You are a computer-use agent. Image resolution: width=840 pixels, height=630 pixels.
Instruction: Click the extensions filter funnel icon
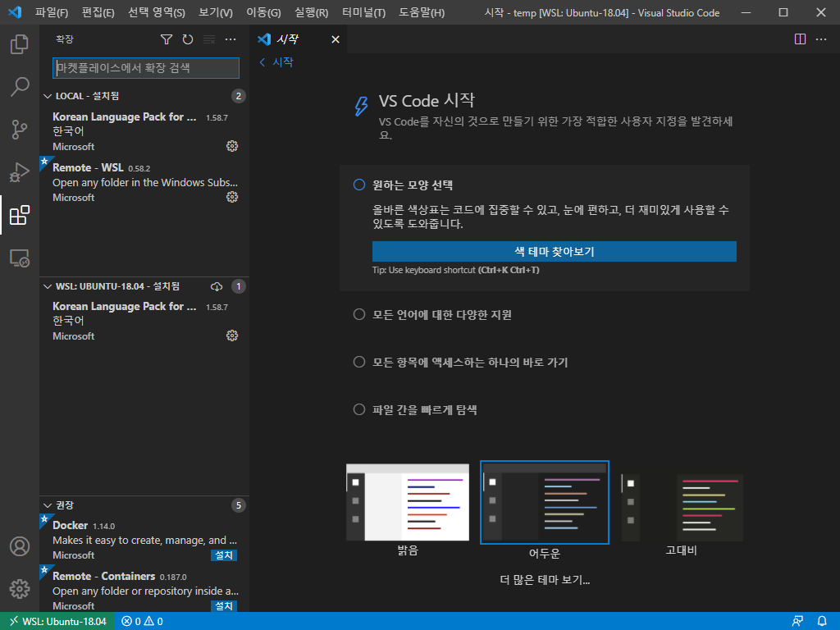click(x=166, y=39)
